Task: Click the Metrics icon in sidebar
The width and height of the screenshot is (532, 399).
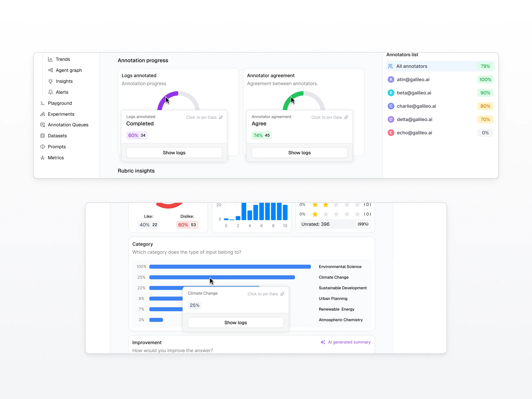Action: point(43,158)
